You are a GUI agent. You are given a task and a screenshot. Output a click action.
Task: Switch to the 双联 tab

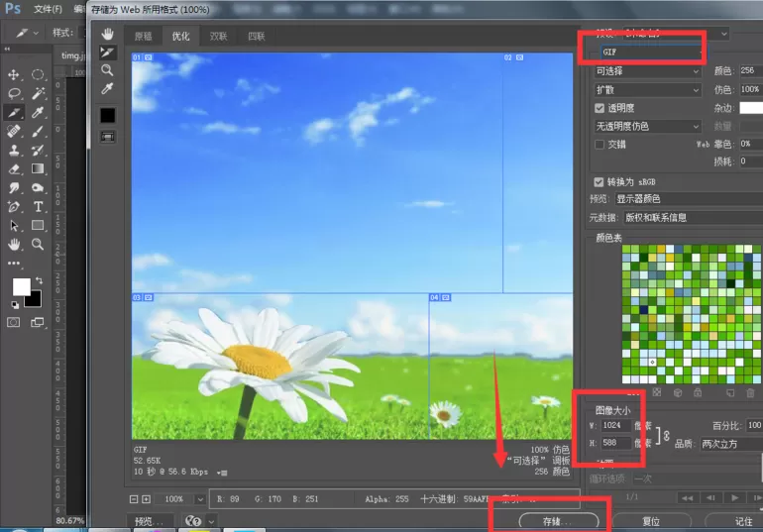click(218, 36)
